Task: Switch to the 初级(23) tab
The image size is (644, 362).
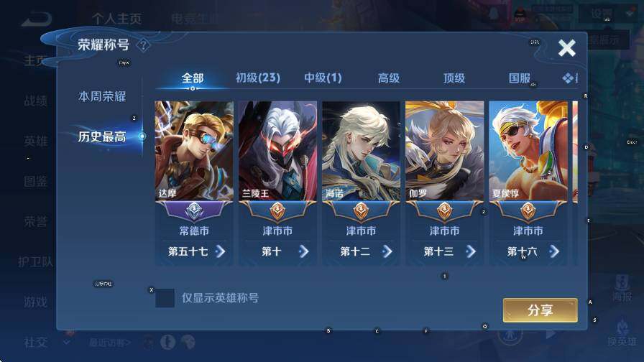Action: click(258, 78)
